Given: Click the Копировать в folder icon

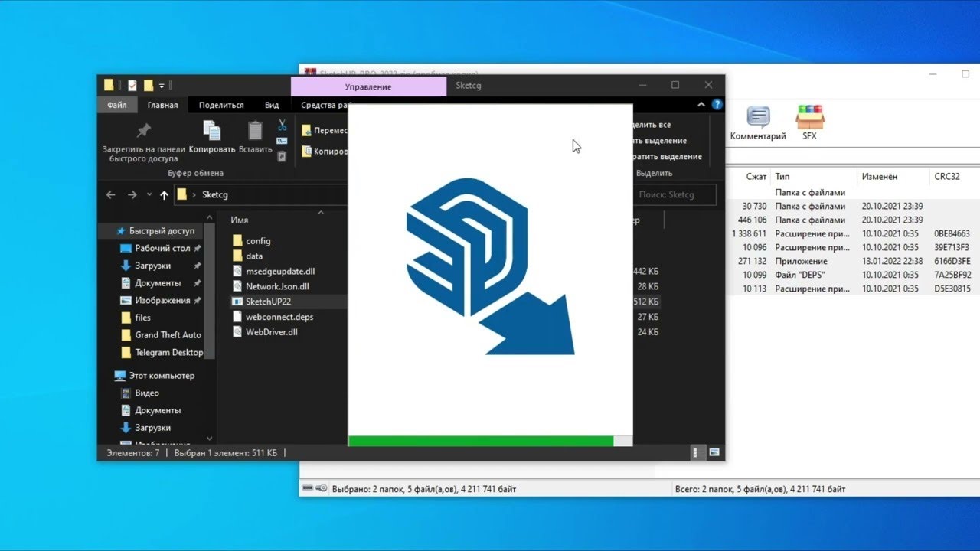Looking at the screenshot, I should tap(306, 152).
